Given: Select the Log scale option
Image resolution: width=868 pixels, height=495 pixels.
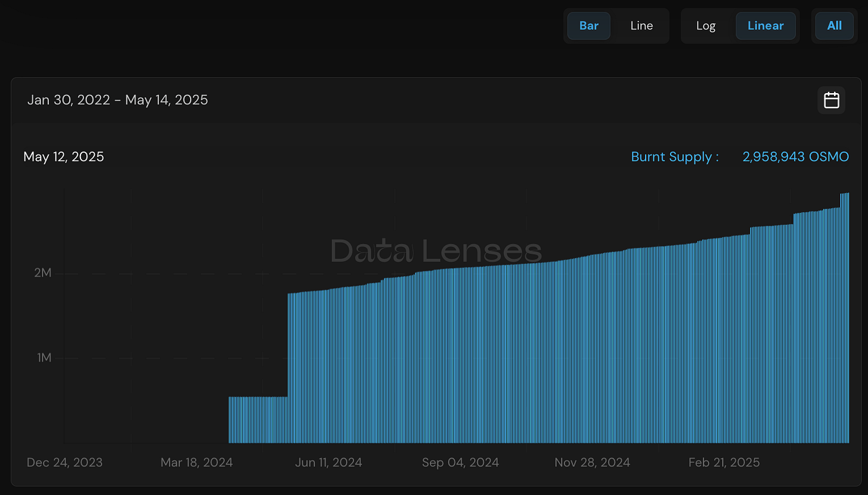Looking at the screenshot, I should [x=706, y=26].
